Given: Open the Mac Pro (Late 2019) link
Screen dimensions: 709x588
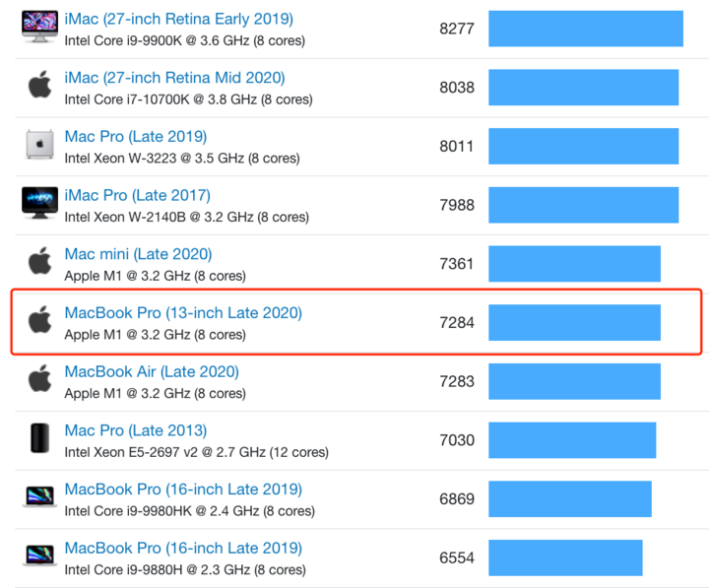Looking at the screenshot, I should coord(135,137).
